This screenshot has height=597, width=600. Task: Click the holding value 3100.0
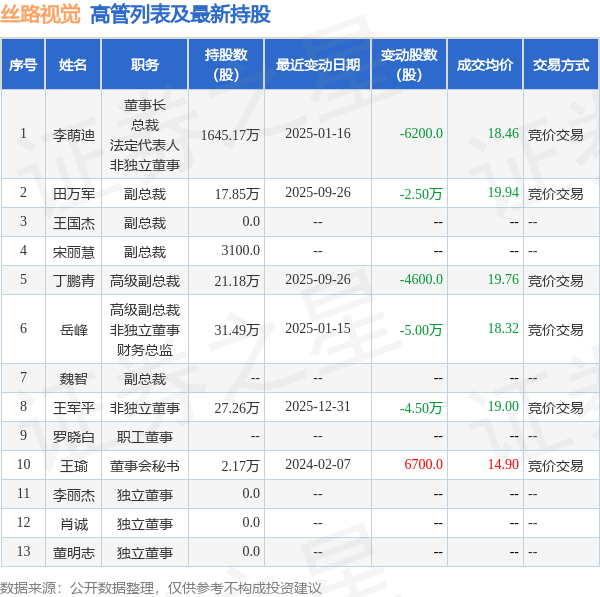[x=241, y=250]
